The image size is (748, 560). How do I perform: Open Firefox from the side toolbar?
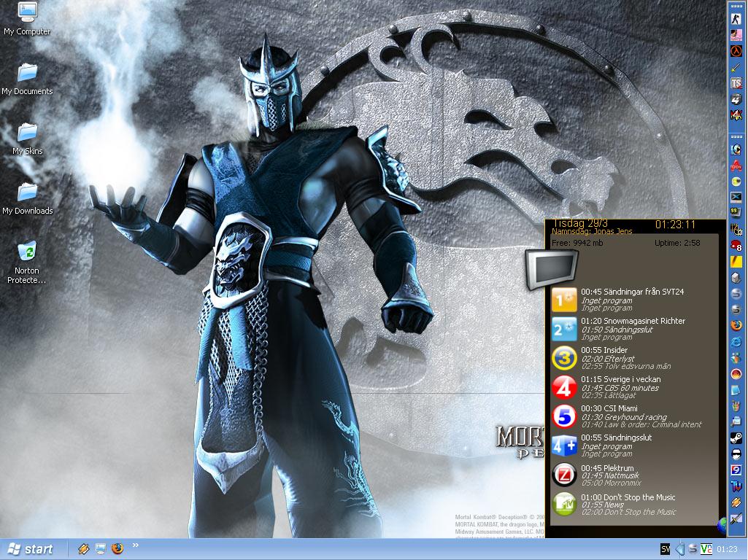736,324
